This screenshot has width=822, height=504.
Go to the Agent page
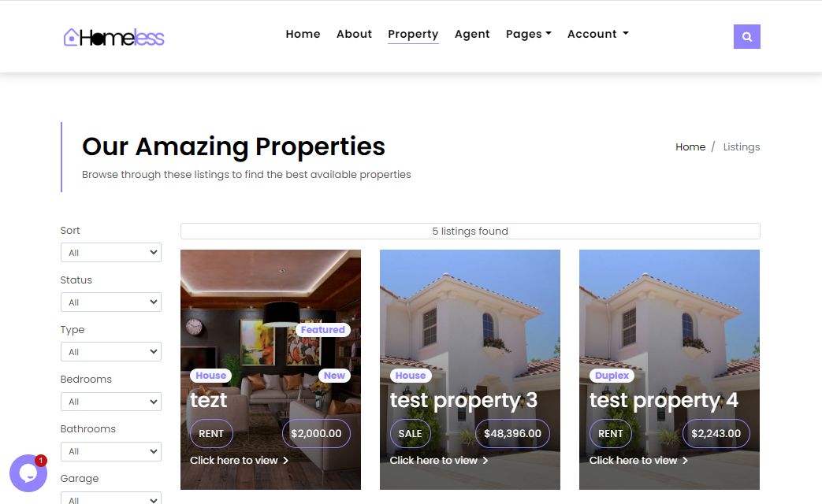472,34
